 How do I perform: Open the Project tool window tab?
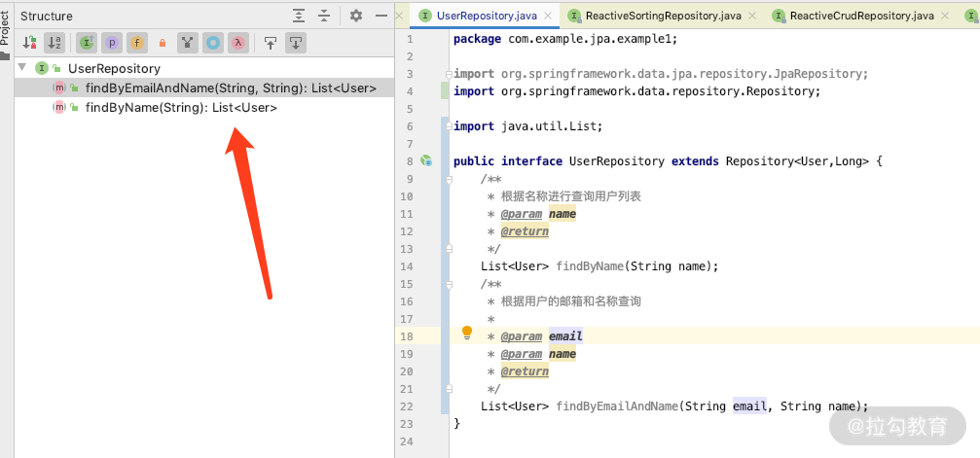[x=5, y=35]
